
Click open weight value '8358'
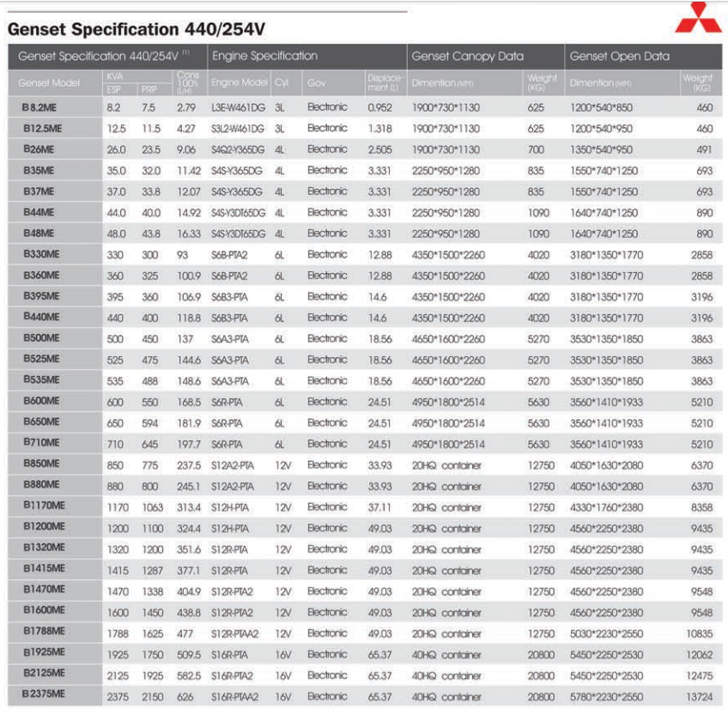701,508
